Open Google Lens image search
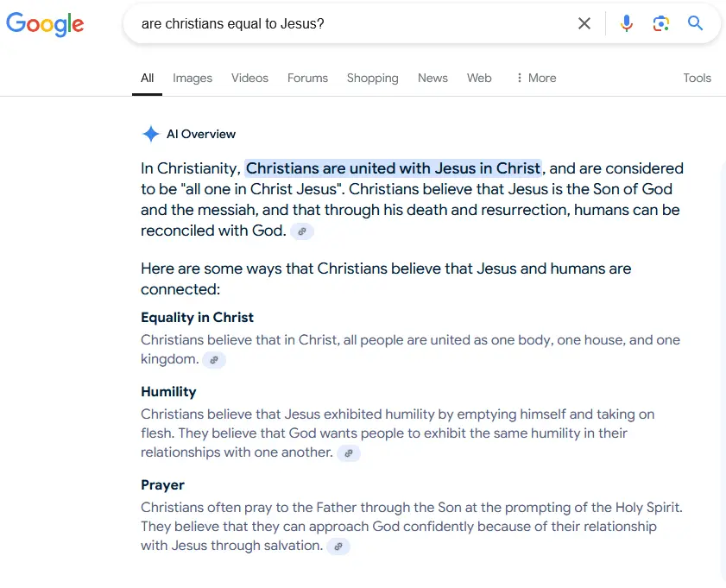 point(661,23)
